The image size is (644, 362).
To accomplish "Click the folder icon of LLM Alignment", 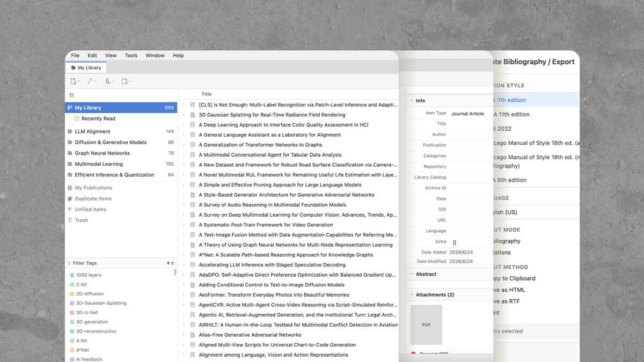I will click(70, 131).
